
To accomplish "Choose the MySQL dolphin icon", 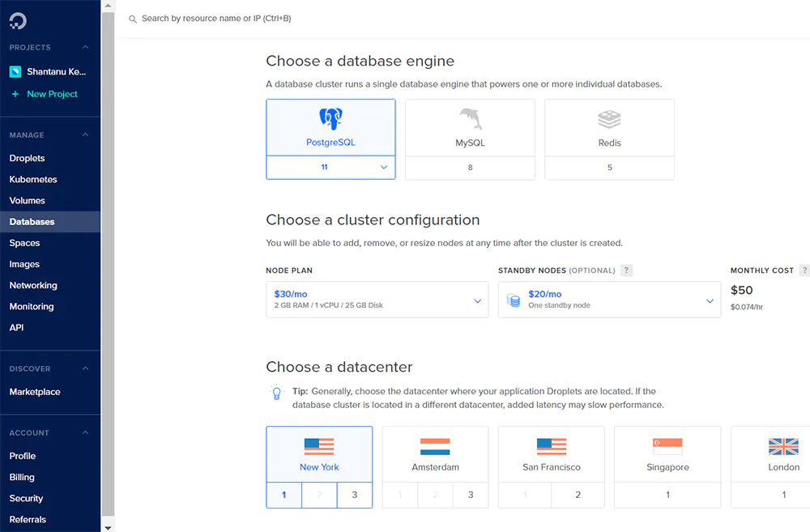I will (470, 119).
